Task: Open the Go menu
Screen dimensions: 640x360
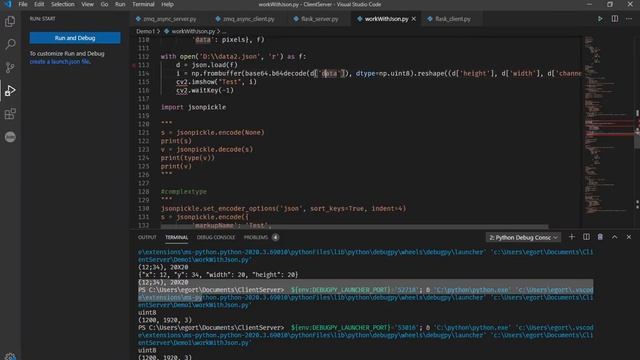Action: click(104, 4)
